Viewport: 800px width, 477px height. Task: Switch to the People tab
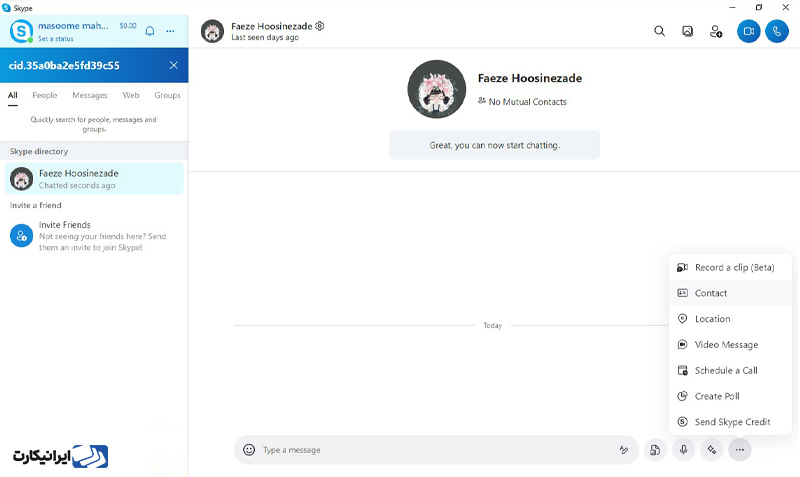[45, 95]
